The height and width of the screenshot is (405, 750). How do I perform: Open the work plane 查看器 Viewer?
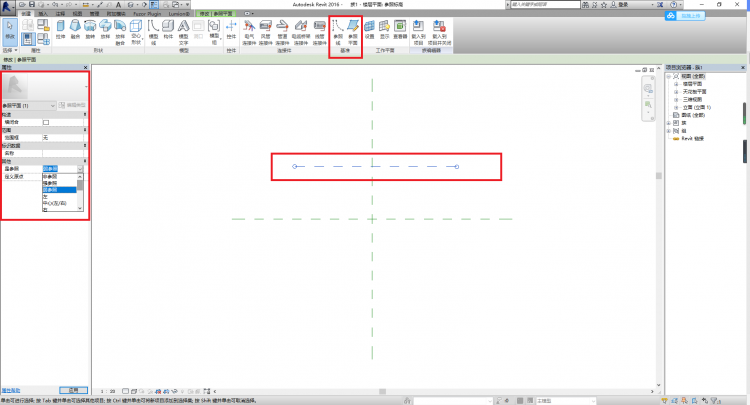pyautogui.click(x=400, y=30)
